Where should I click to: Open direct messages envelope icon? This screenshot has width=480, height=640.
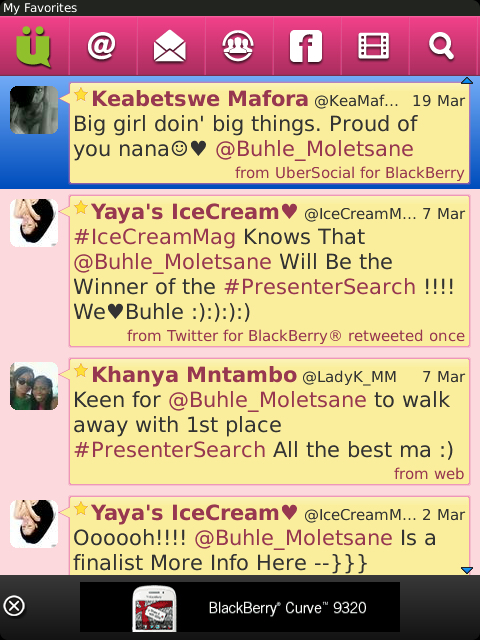pyautogui.click(x=170, y=46)
